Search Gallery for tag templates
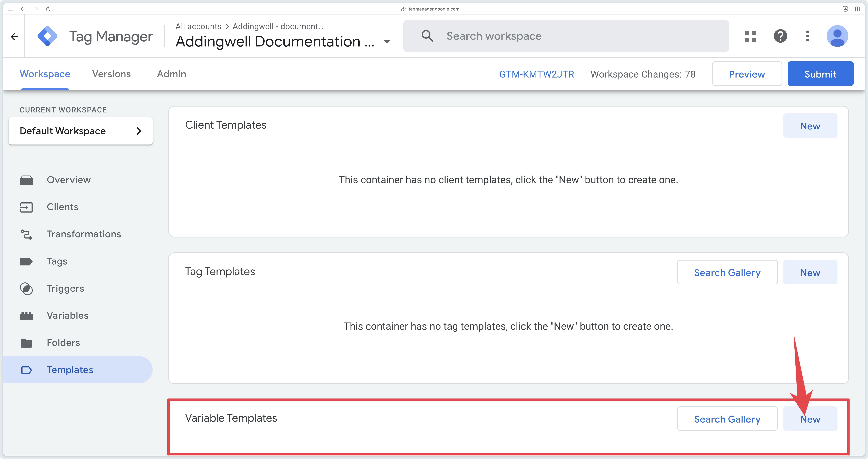 [x=727, y=273]
